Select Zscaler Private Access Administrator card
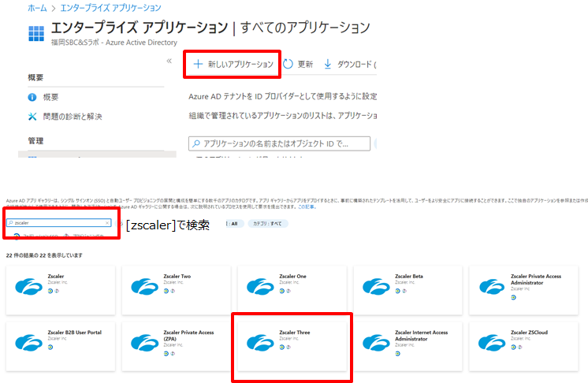This screenshot has width=588, height=383. coord(524,291)
